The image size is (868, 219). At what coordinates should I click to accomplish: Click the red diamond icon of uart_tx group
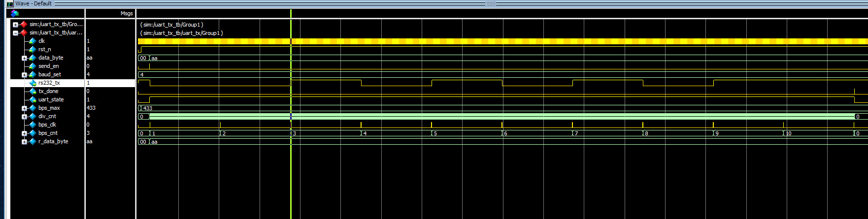[23, 33]
